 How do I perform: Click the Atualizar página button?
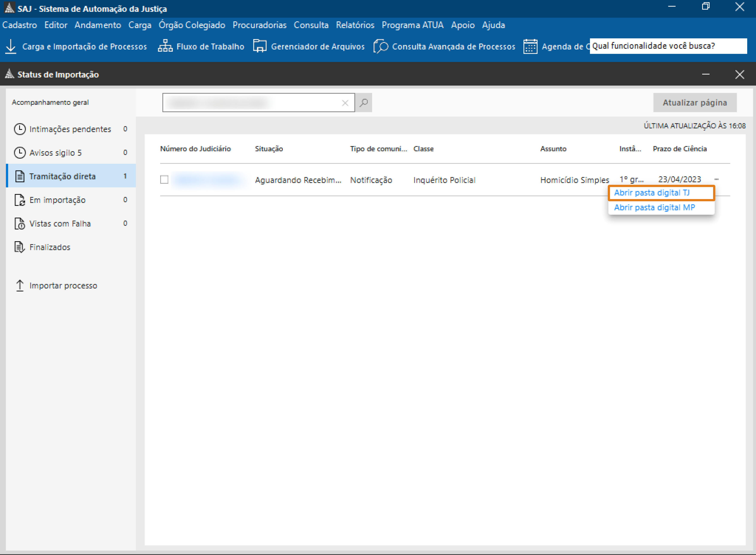pos(694,103)
